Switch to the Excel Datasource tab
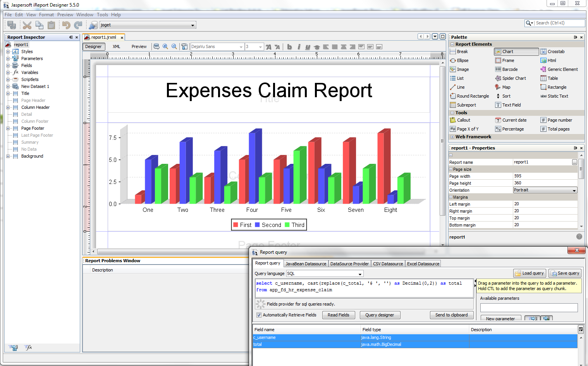The width and height of the screenshot is (588, 366). tap(423, 263)
